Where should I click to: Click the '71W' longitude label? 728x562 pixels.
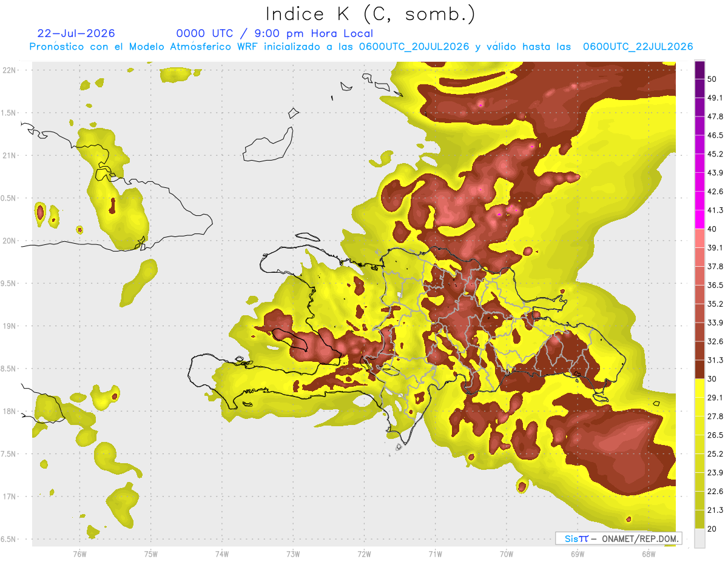pos(435,554)
